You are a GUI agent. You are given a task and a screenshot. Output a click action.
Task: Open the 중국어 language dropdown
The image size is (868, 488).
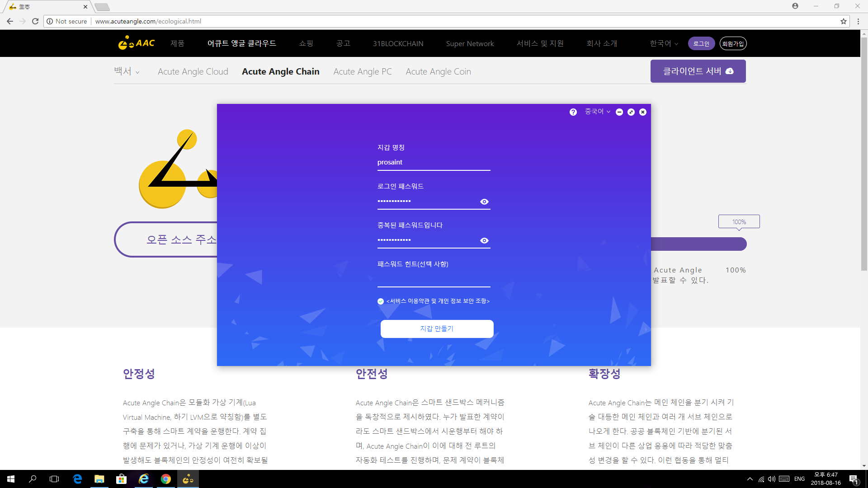tap(597, 112)
